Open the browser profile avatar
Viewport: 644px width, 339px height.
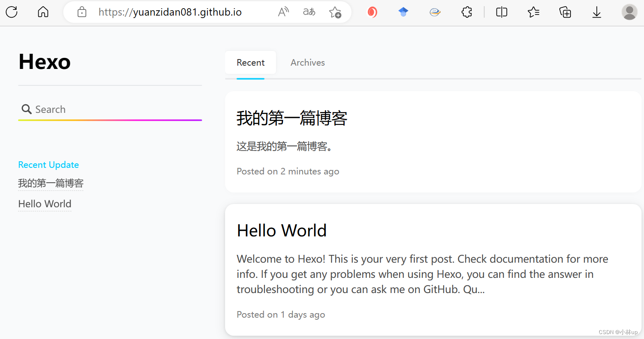point(629,12)
